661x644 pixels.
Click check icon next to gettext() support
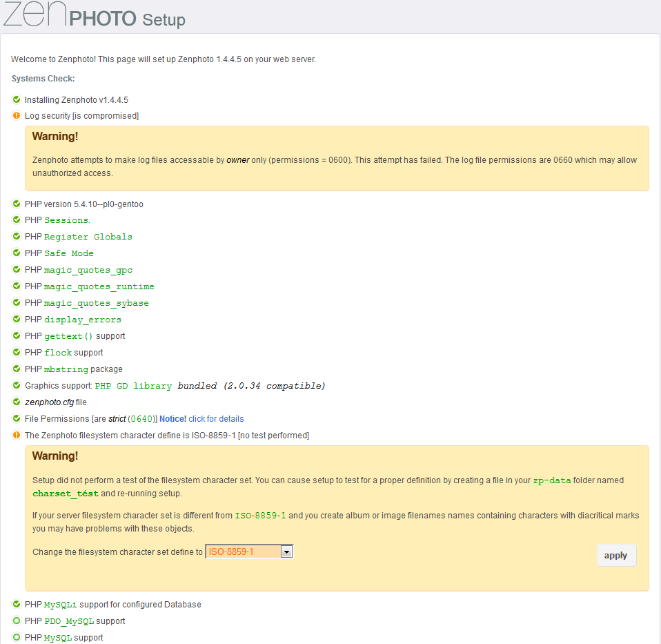coord(17,335)
